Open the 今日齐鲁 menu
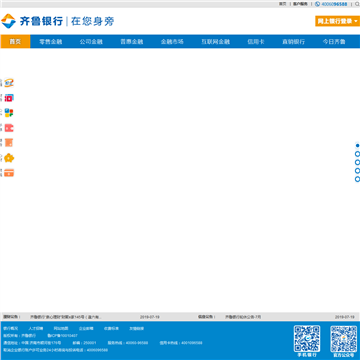The width and height of the screenshot is (360, 360). [x=334, y=42]
